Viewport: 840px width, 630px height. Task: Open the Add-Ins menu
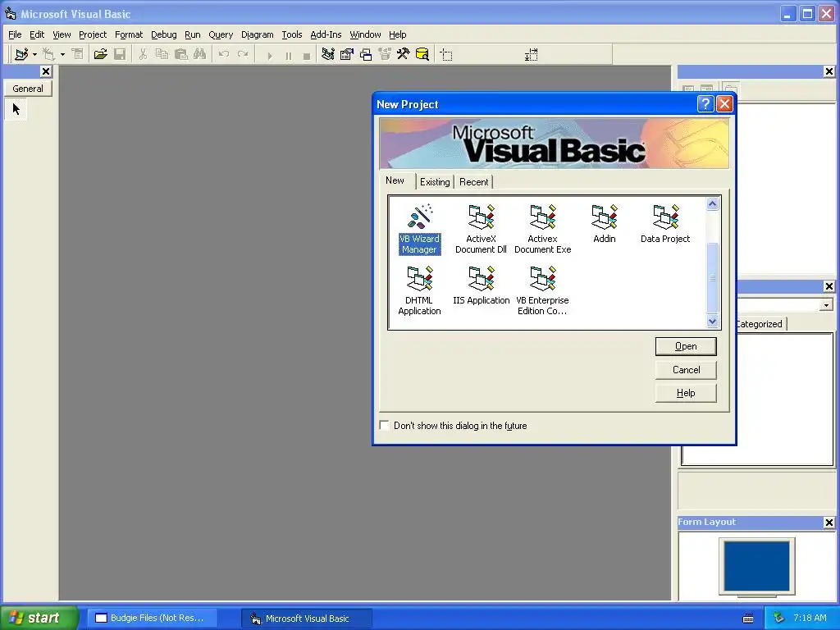coord(326,34)
